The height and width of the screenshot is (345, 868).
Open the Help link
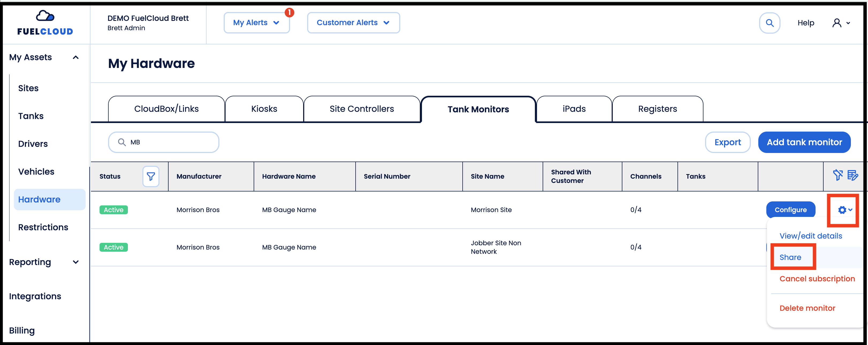[806, 23]
